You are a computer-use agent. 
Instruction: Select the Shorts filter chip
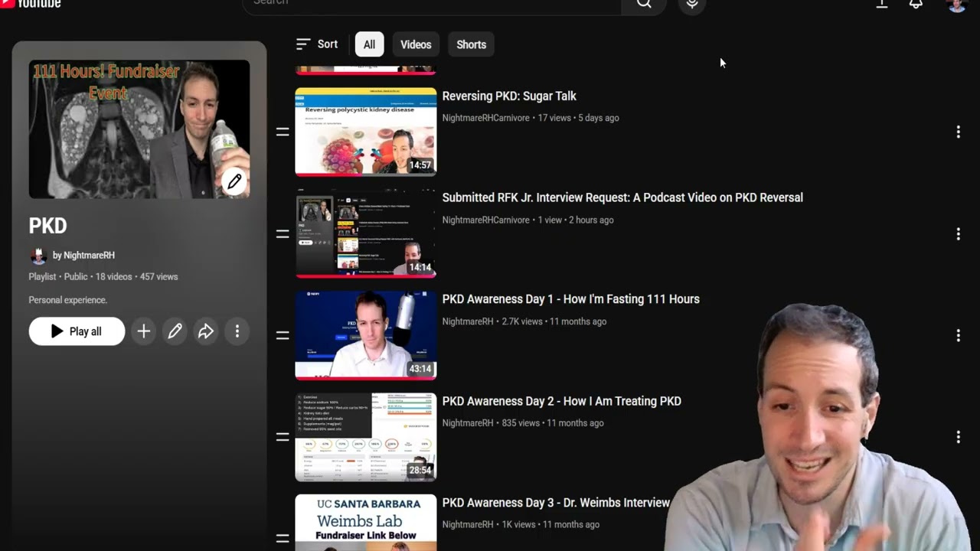(471, 44)
